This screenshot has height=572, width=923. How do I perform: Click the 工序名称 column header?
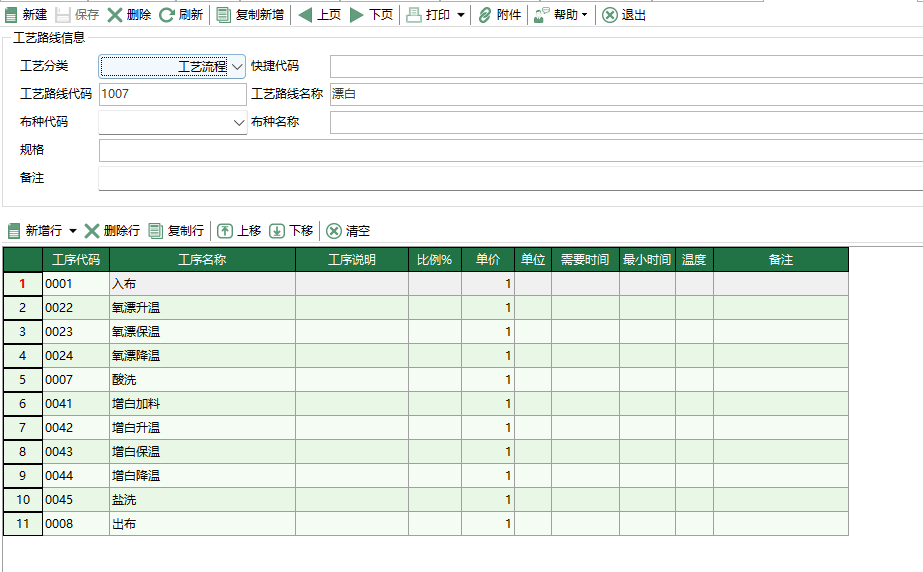[202, 260]
